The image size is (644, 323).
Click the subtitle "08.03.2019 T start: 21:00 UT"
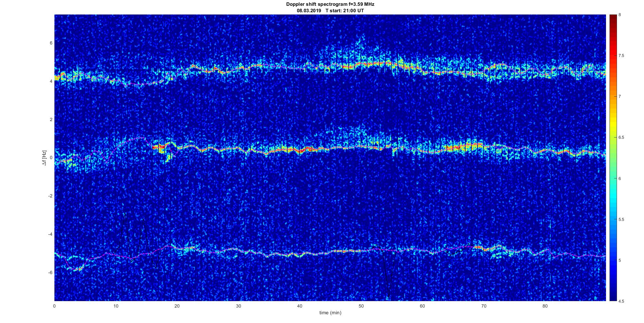click(x=330, y=11)
